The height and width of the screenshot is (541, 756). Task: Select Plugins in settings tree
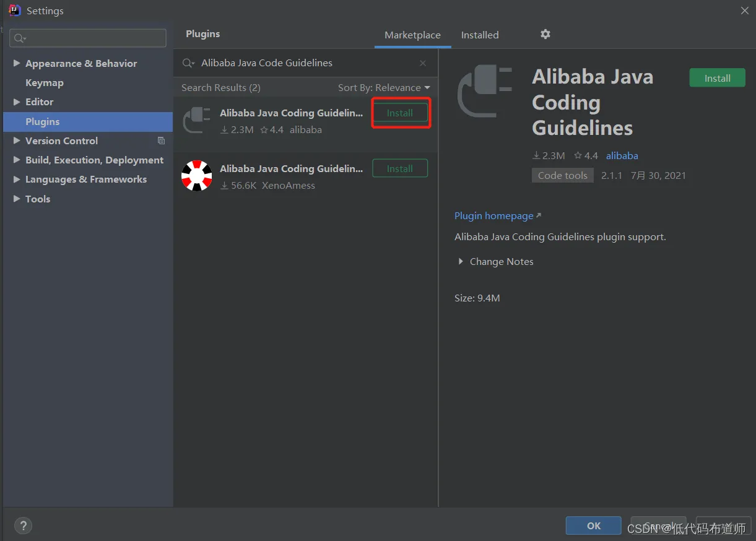[x=88, y=121]
